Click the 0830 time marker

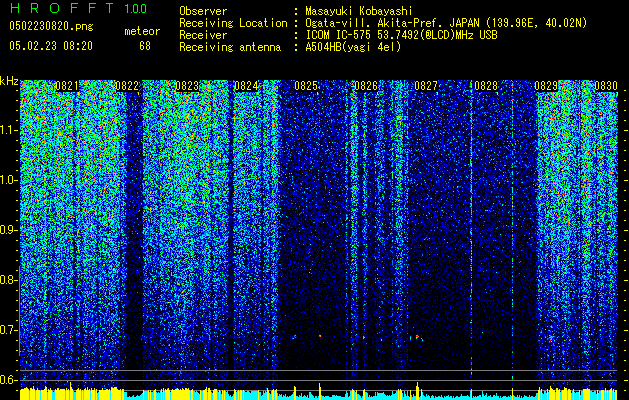point(606,86)
